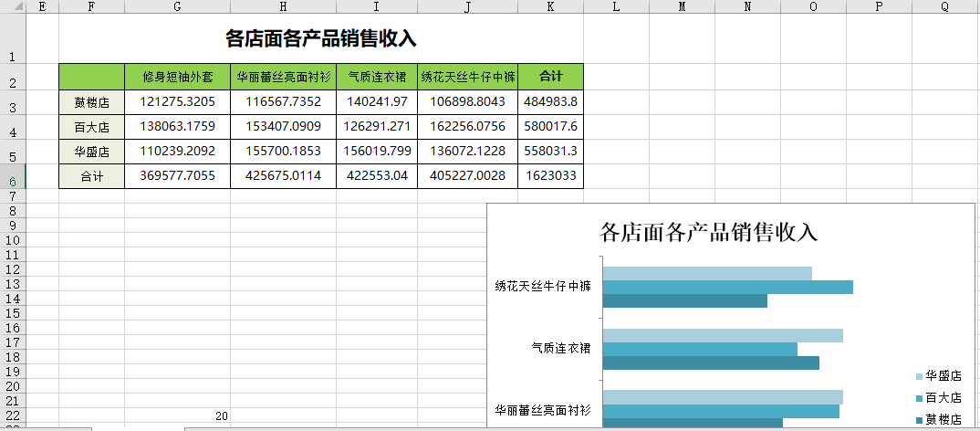Select cell containing 153407.0909
This screenshot has width=980, height=431.
click(283, 126)
